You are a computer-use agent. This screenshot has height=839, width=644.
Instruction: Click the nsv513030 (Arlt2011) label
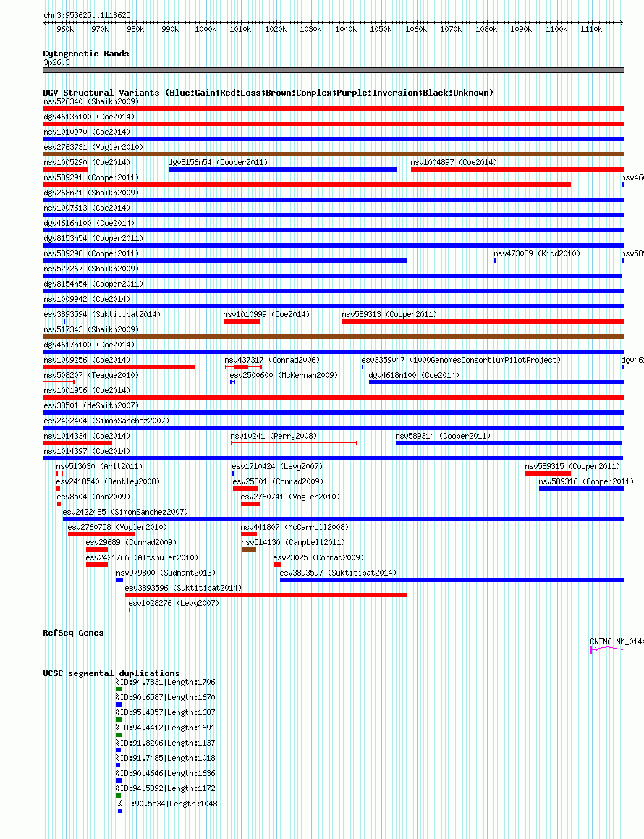tap(99, 467)
